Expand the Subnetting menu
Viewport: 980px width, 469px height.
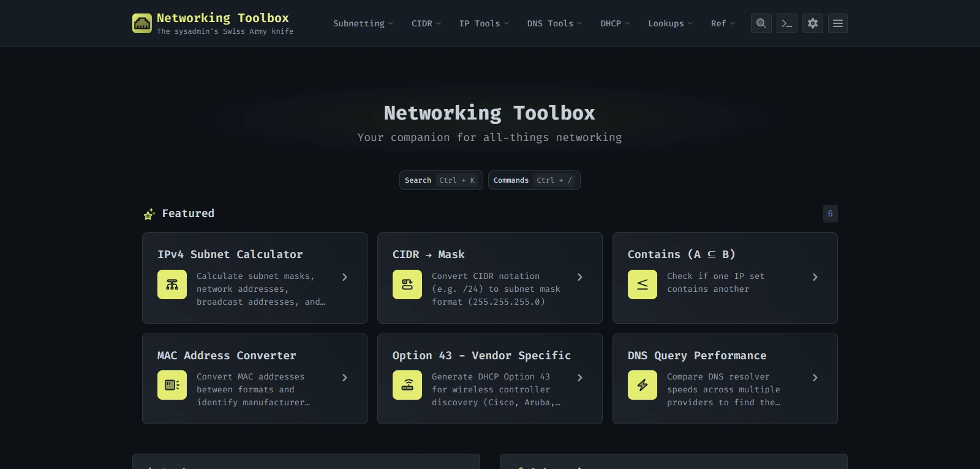(x=363, y=23)
